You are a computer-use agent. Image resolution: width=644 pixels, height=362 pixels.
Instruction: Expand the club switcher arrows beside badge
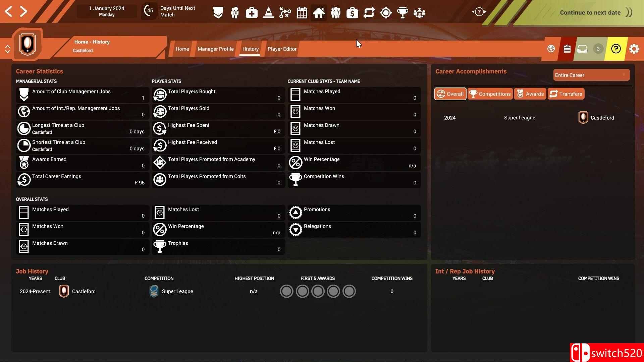pyautogui.click(x=7, y=49)
